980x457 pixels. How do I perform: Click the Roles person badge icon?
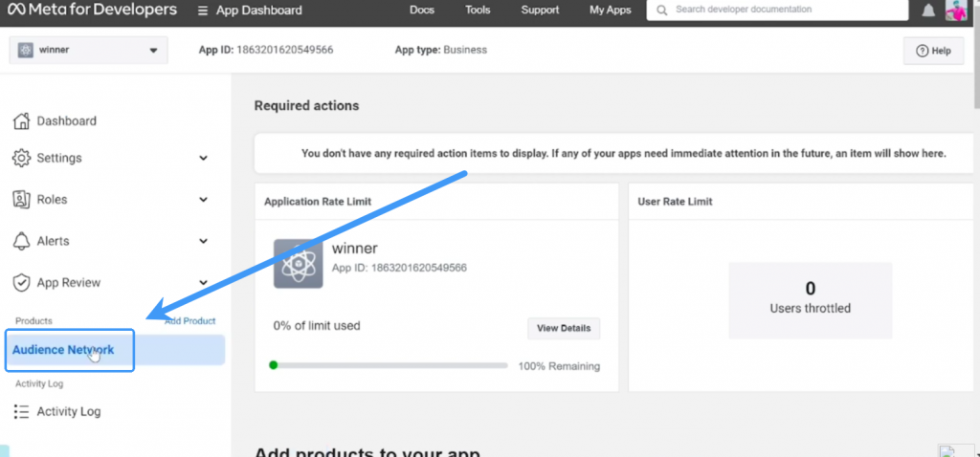21,200
